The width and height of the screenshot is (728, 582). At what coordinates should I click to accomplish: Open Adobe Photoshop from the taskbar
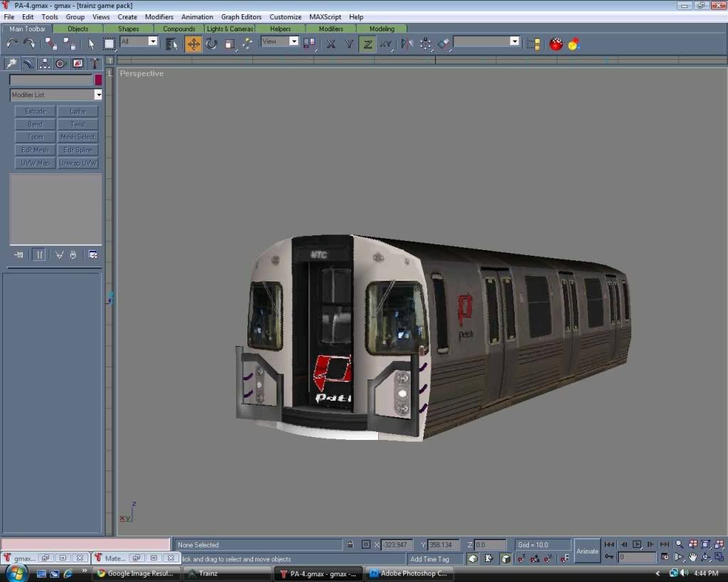coord(409,573)
